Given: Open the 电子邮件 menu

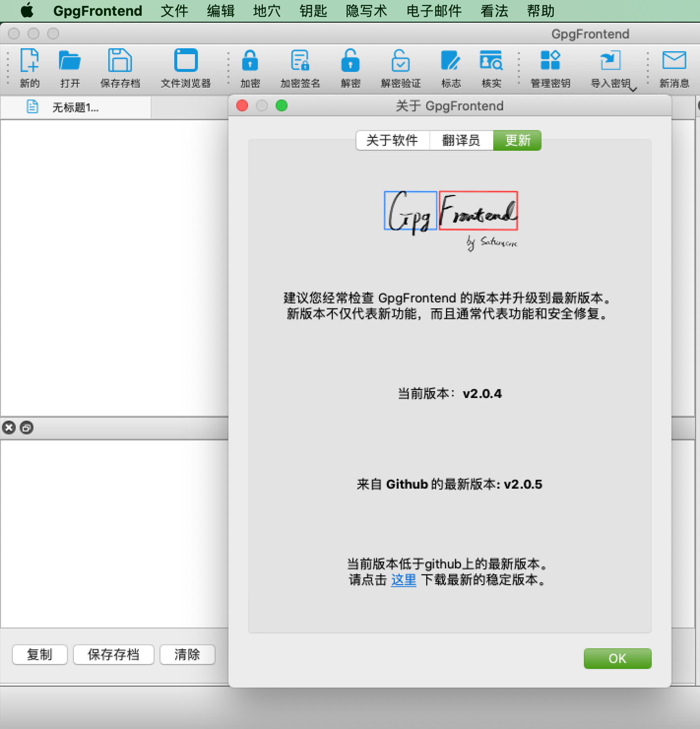Looking at the screenshot, I should coord(434,10).
